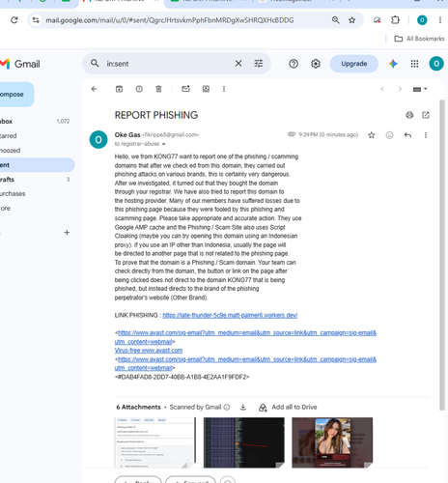
Task: Bookmark this page with the star icon
Action: click(351, 20)
